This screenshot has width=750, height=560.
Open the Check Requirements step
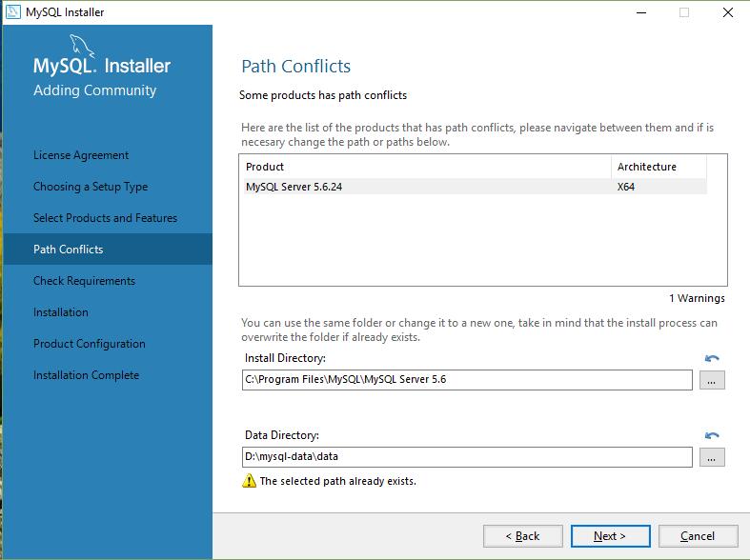click(x=84, y=281)
